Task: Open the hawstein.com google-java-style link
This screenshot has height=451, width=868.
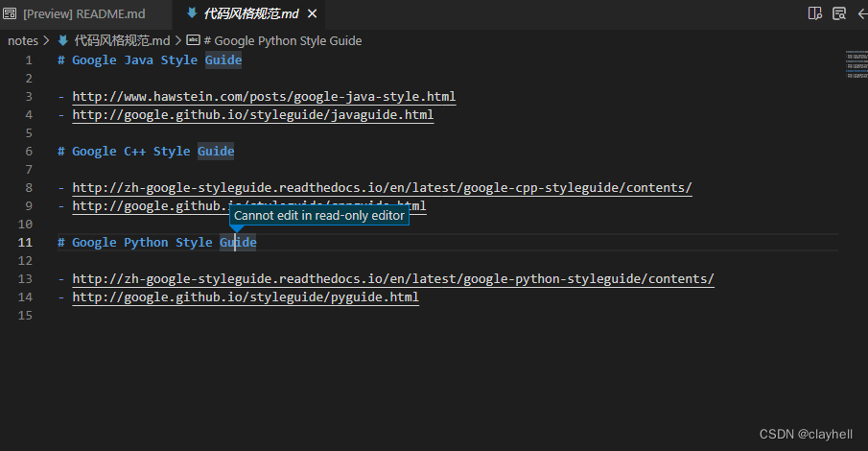Action: pos(264,97)
